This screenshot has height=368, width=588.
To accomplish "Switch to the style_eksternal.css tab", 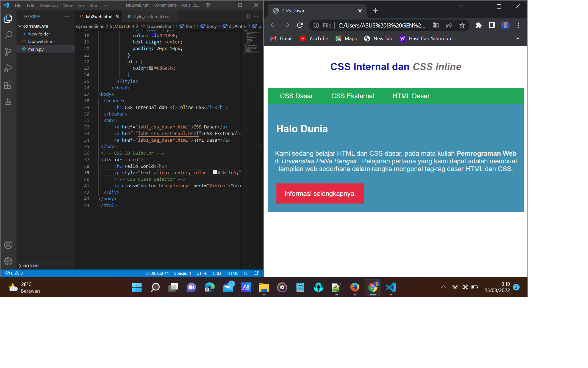I will 151,17.
